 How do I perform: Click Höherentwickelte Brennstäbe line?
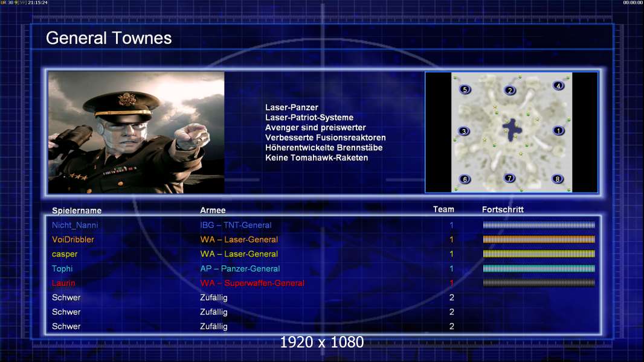[324, 148]
